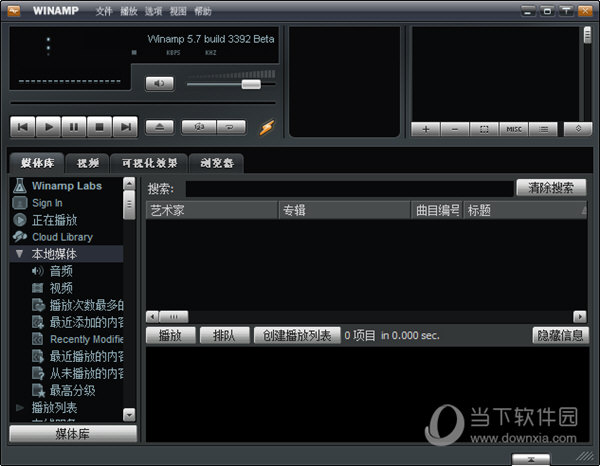Open the 视图 menu

178,11
